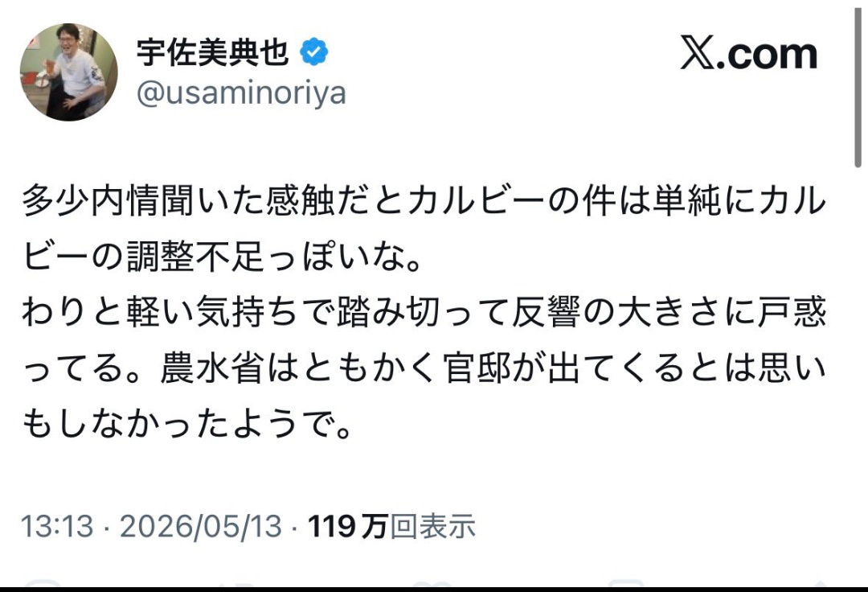
Task: Open 宇佐美典也 display name profile link
Action: [x=212, y=52]
